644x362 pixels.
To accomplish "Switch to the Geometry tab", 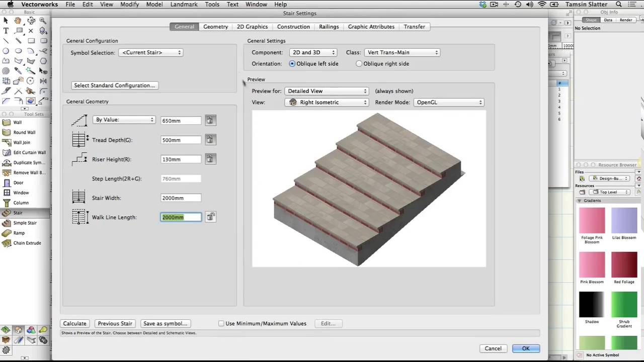I will [x=215, y=27].
